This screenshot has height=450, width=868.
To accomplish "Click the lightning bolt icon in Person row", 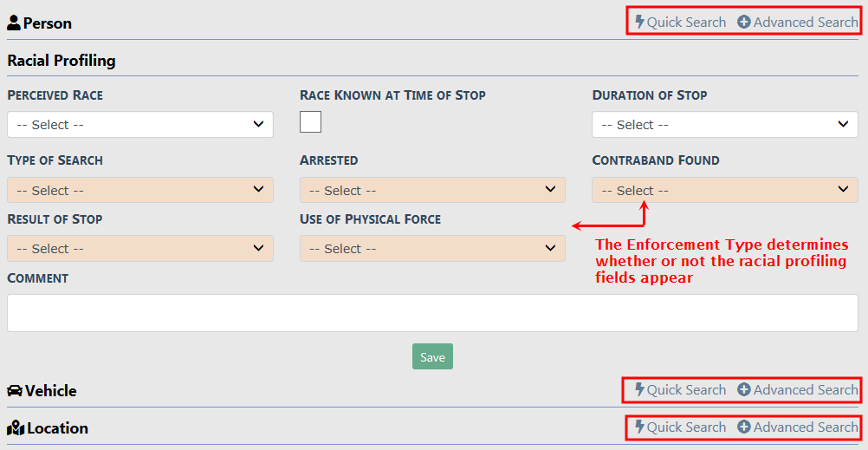I will click(x=640, y=23).
